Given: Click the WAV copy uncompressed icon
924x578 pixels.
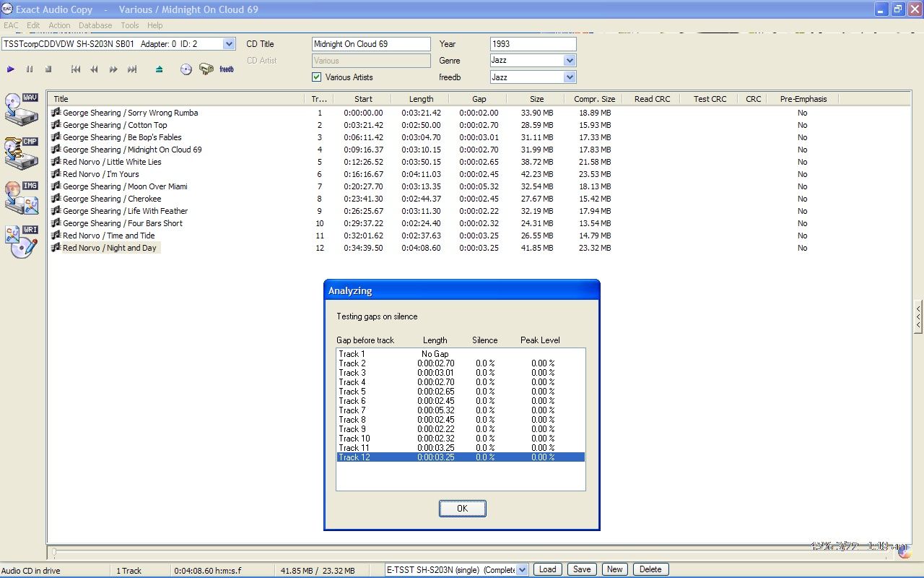Looking at the screenshot, I should [21, 109].
